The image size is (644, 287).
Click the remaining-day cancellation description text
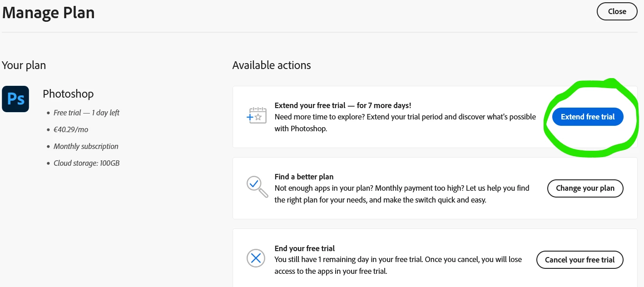(x=398, y=265)
